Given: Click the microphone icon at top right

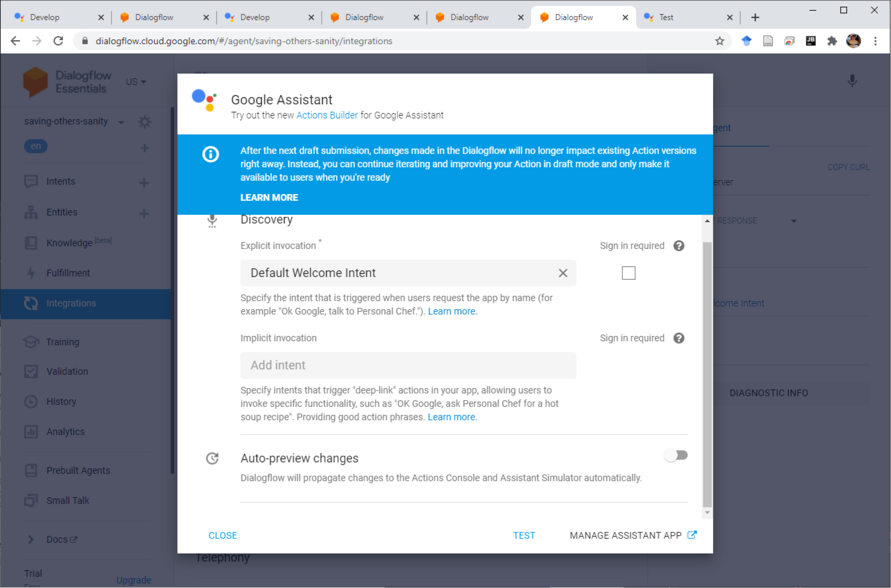Looking at the screenshot, I should click(852, 81).
